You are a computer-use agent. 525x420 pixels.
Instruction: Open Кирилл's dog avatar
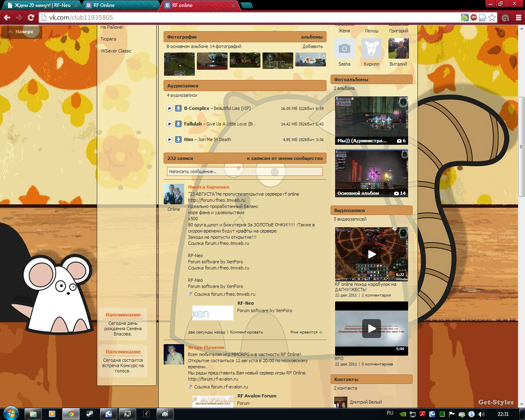(x=372, y=49)
